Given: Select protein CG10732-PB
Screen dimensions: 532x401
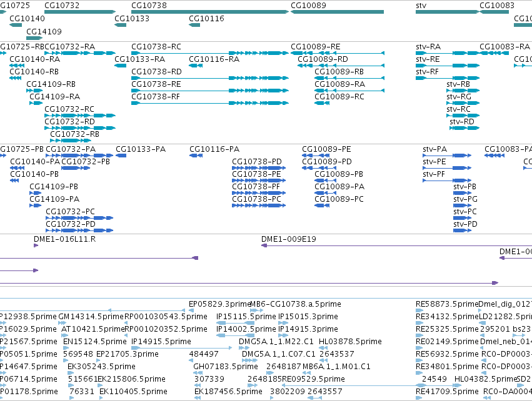Looking at the screenshot, I should pos(86,162).
